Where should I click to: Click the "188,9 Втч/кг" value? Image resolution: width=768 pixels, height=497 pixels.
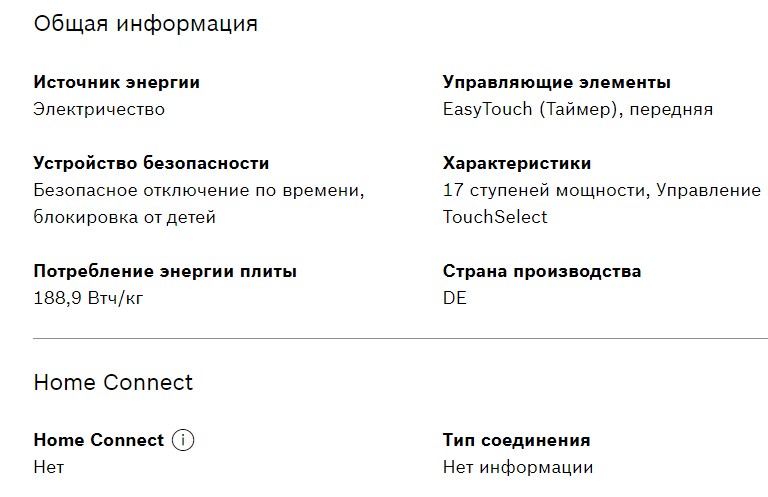point(89,298)
